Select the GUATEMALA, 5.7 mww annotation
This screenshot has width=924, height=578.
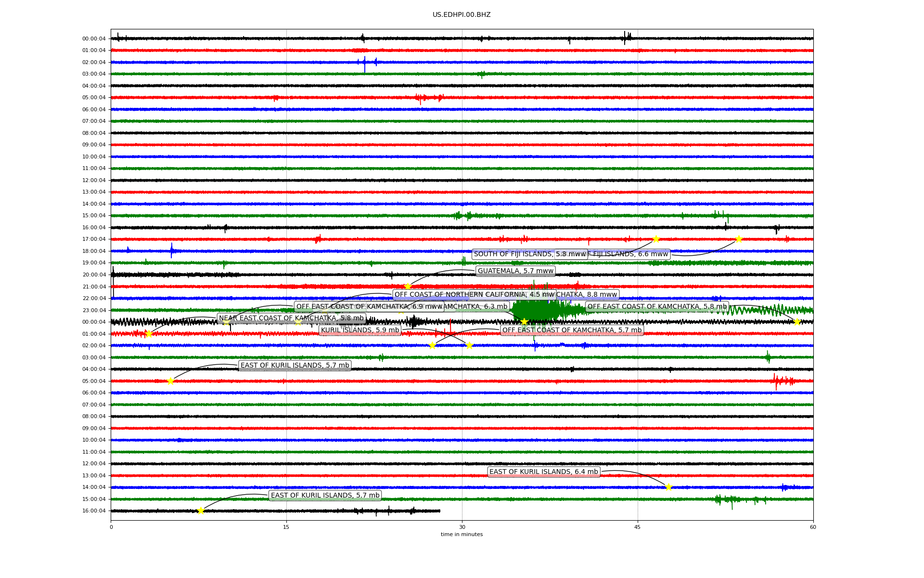click(515, 271)
